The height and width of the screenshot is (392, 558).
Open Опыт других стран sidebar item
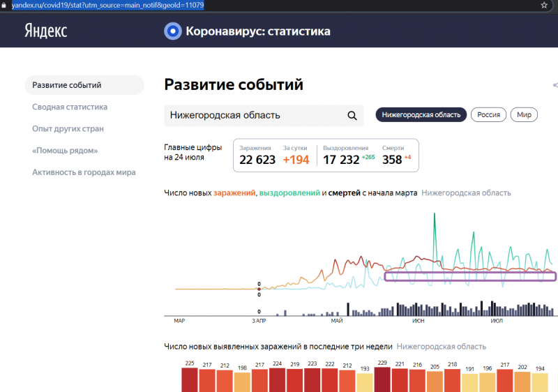(x=68, y=128)
